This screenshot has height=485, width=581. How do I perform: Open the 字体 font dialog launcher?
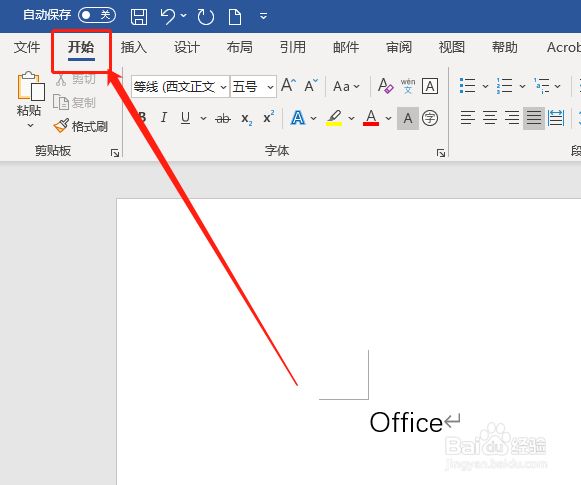(x=441, y=153)
